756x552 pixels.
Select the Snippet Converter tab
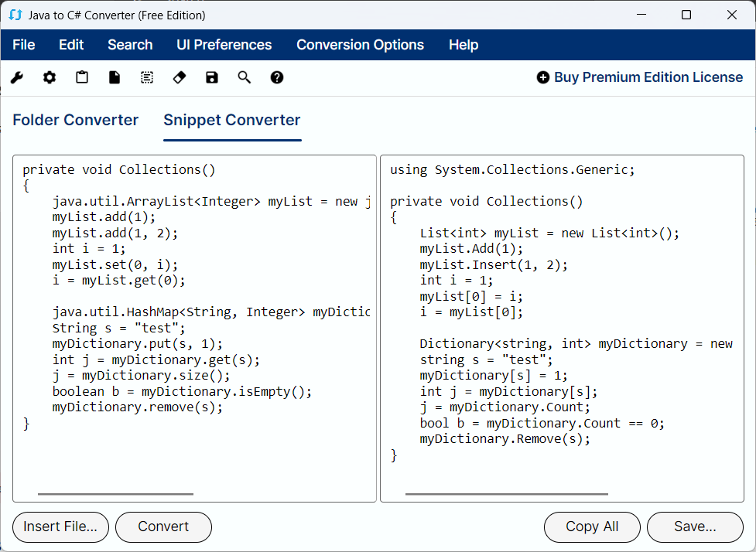click(x=231, y=120)
